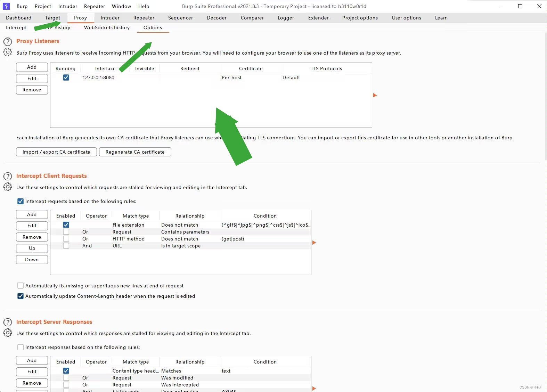Viewport: 547px width, 392px height.
Task: Enable the Contains parameters rule checkbox
Action: [66, 232]
